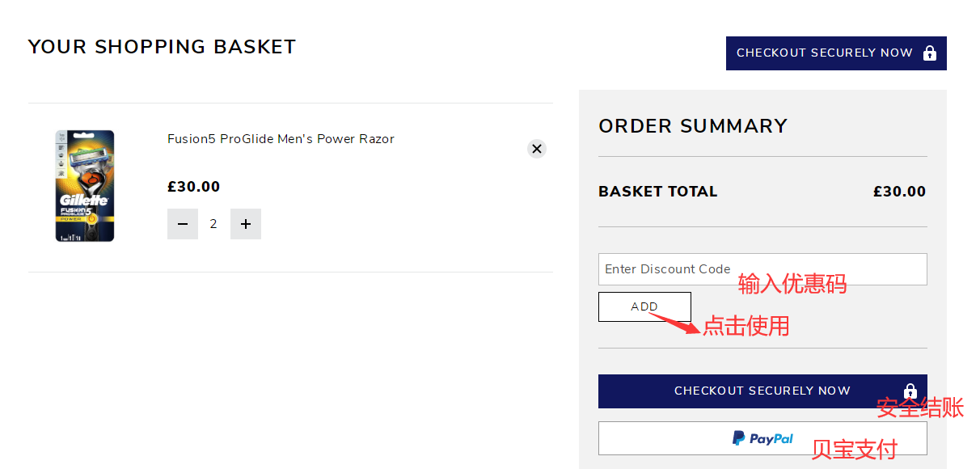Focus the Enter Discount Code field
This screenshot has height=469, width=980.
(x=762, y=269)
